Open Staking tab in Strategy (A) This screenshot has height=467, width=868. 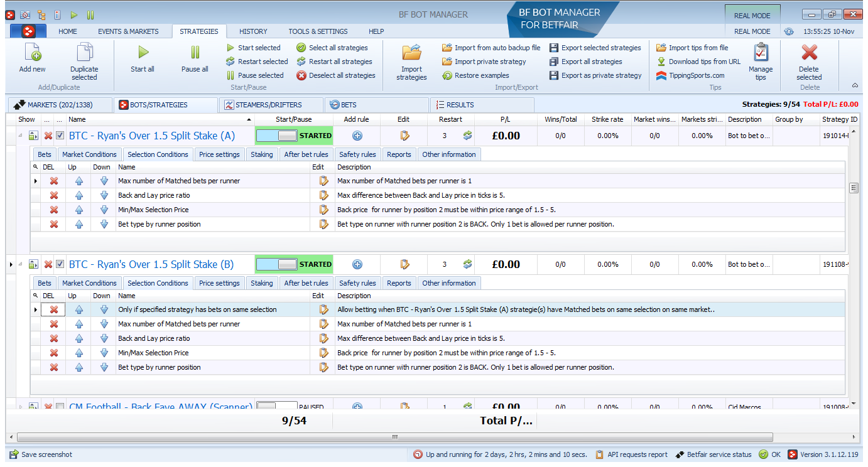[x=262, y=154]
